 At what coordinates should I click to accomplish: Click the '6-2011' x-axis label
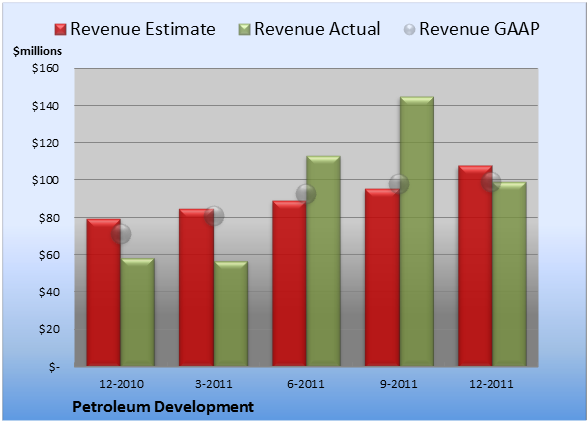pos(306,384)
